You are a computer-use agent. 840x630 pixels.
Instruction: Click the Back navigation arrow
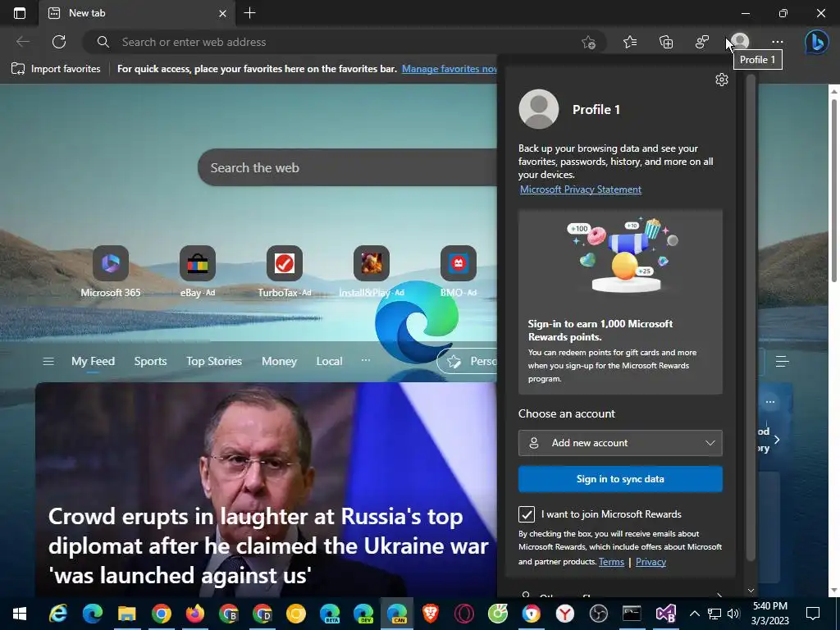23,42
